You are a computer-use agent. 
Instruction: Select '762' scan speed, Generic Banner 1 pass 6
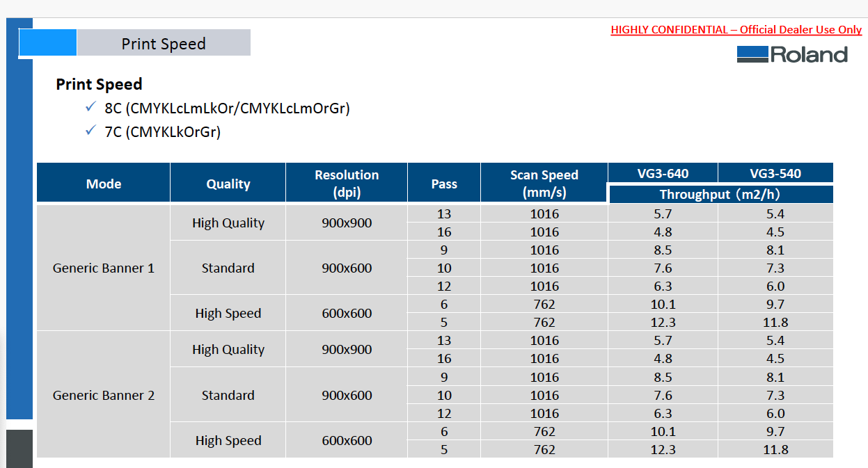pyautogui.click(x=544, y=304)
